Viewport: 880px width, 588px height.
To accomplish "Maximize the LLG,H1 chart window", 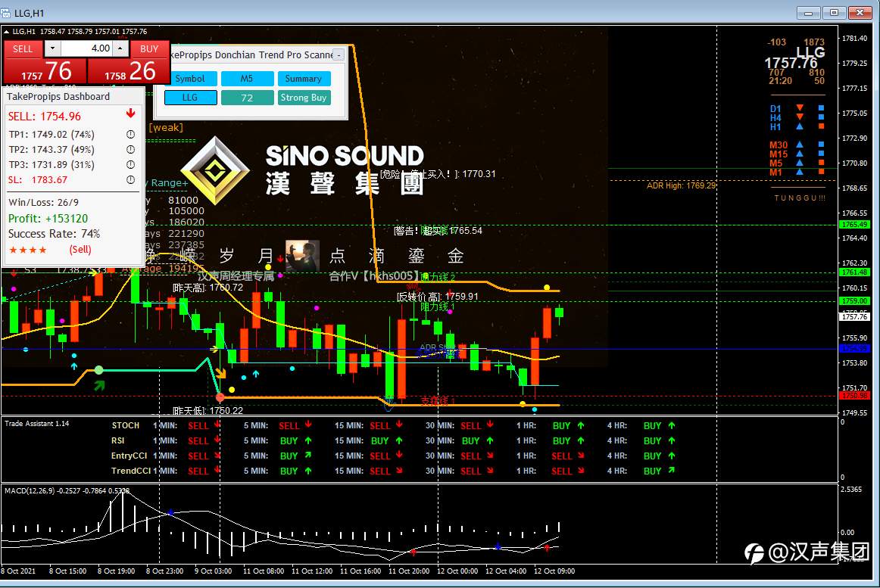I will pos(834,12).
